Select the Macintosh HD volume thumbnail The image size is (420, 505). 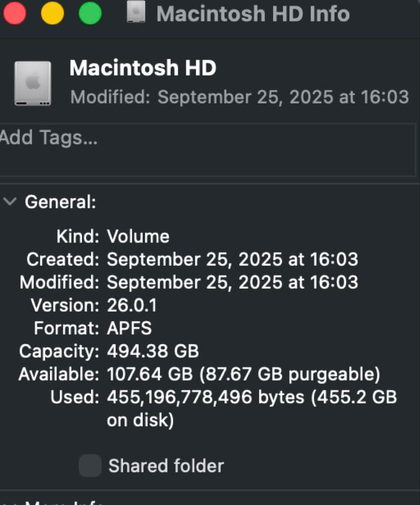(x=32, y=82)
